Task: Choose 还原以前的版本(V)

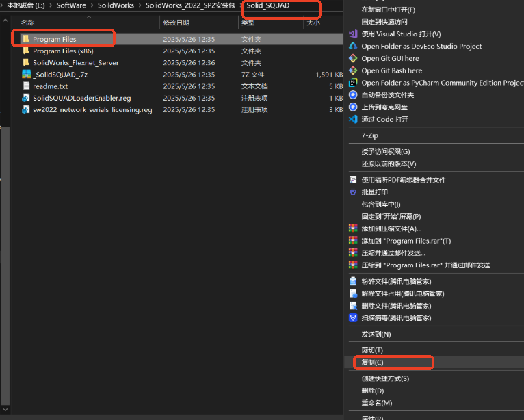Action: [x=389, y=163]
